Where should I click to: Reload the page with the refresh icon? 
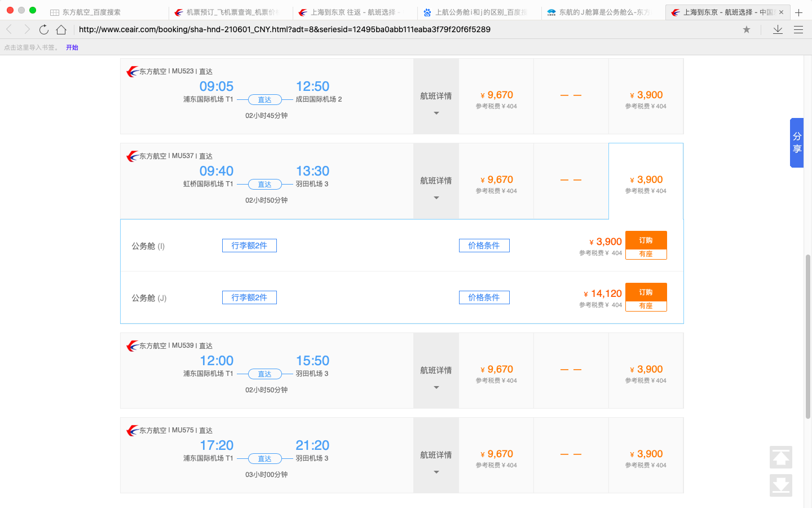pos(44,29)
